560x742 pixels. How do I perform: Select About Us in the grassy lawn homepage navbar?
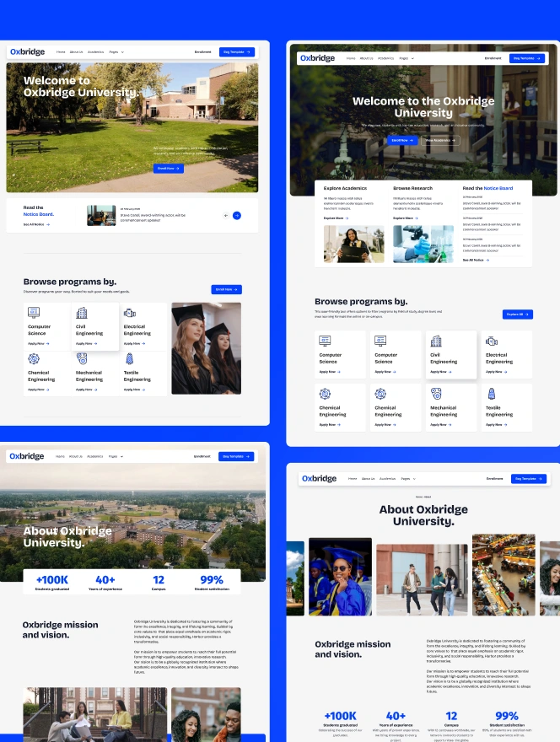[76, 52]
